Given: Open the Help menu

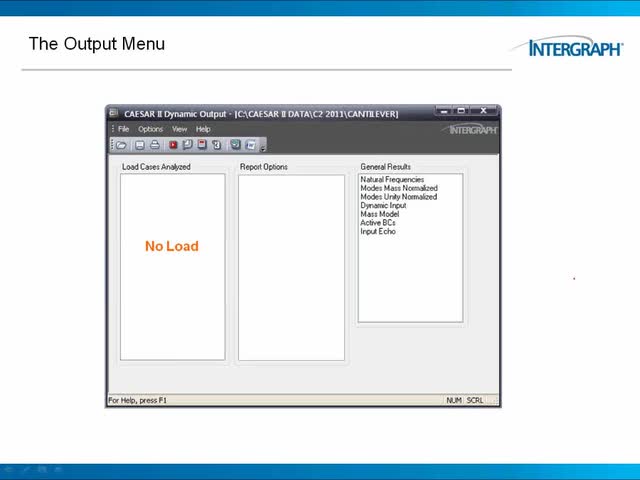Looking at the screenshot, I should click(x=203, y=129).
